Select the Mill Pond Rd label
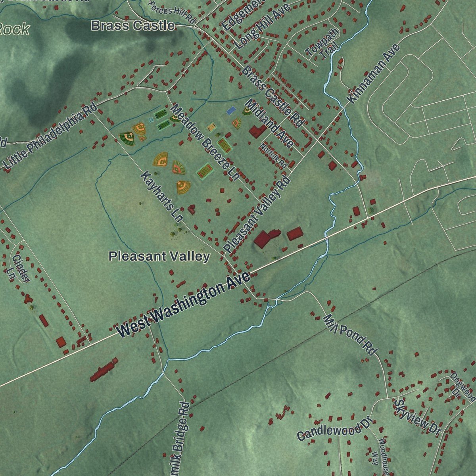The height and width of the screenshot is (476, 476). (349, 335)
